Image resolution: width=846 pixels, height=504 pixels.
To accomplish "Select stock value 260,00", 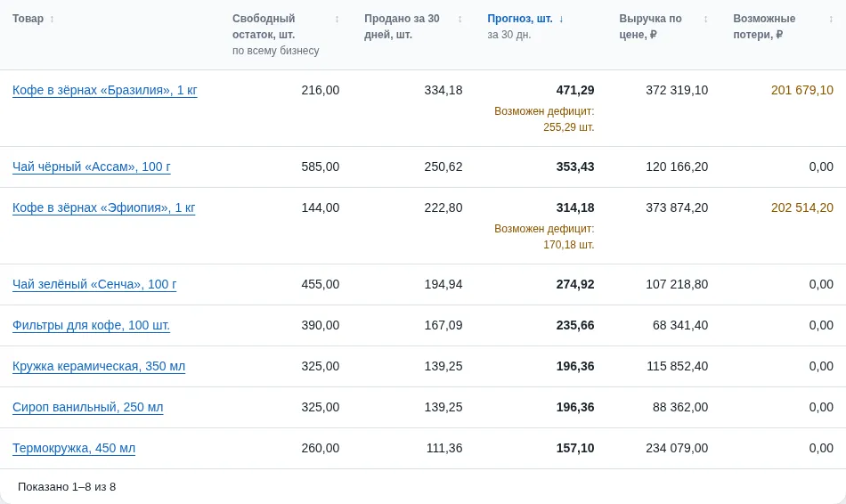I will [x=321, y=449].
